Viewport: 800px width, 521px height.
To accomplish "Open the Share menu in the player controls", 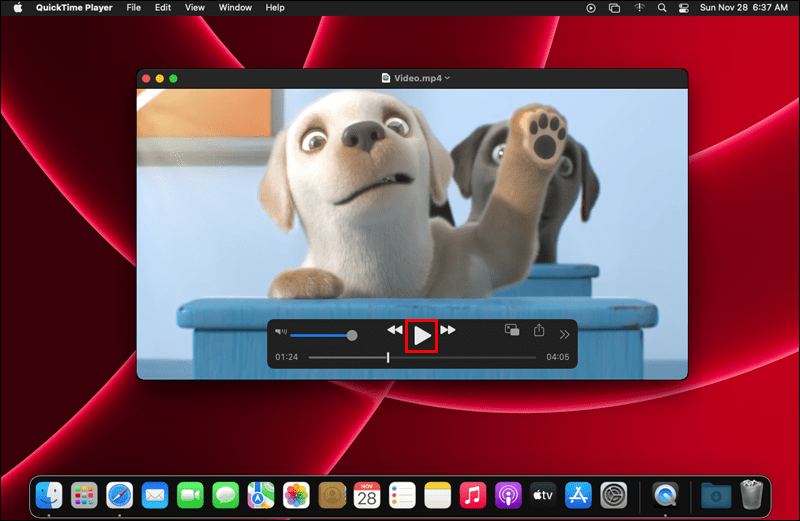I will [539, 330].
